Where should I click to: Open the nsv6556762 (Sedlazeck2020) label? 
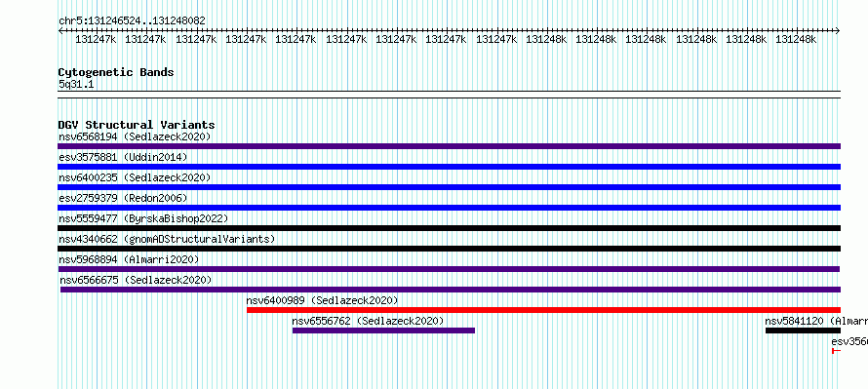point(368,321)
